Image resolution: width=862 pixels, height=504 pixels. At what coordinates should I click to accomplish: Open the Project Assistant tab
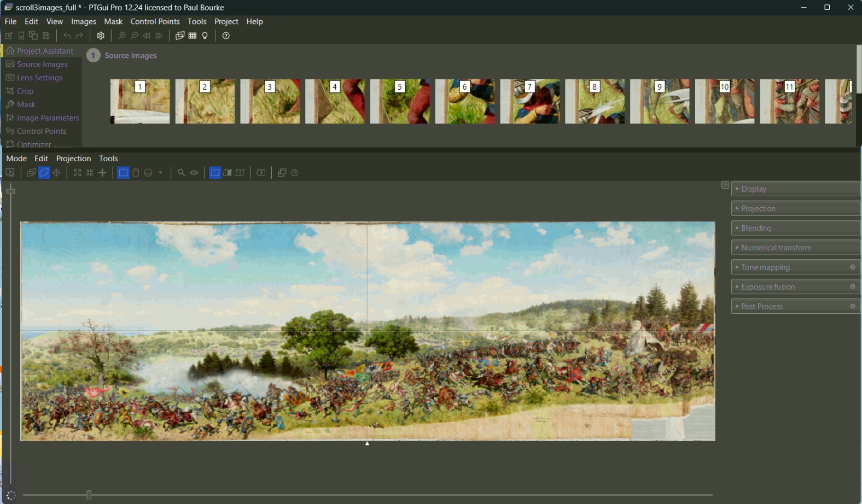(x=42, y=51)
